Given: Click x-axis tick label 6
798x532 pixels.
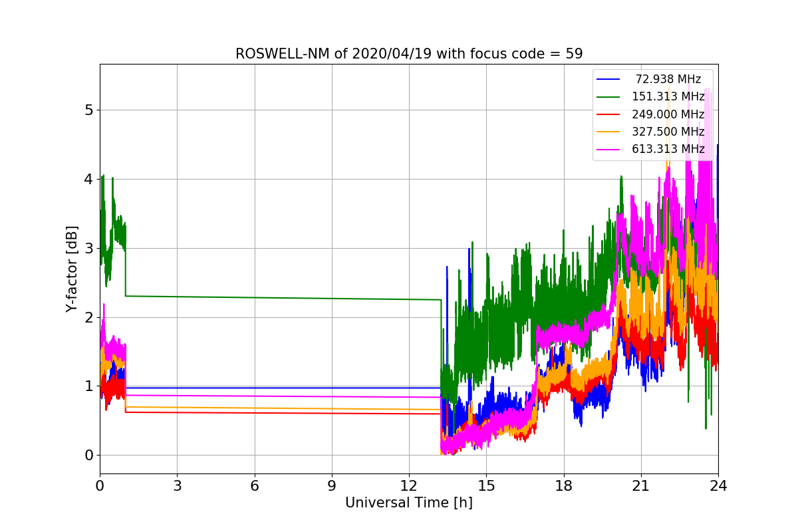Looking at the screenshot, I should point(254,485).
